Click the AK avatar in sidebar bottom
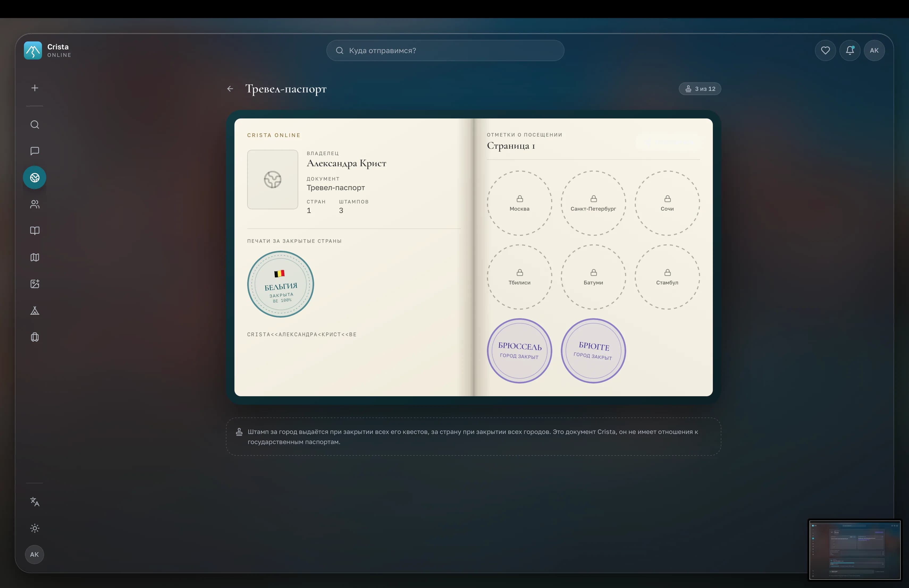Viewport: 909px width, 588px height. click(34, 555)
